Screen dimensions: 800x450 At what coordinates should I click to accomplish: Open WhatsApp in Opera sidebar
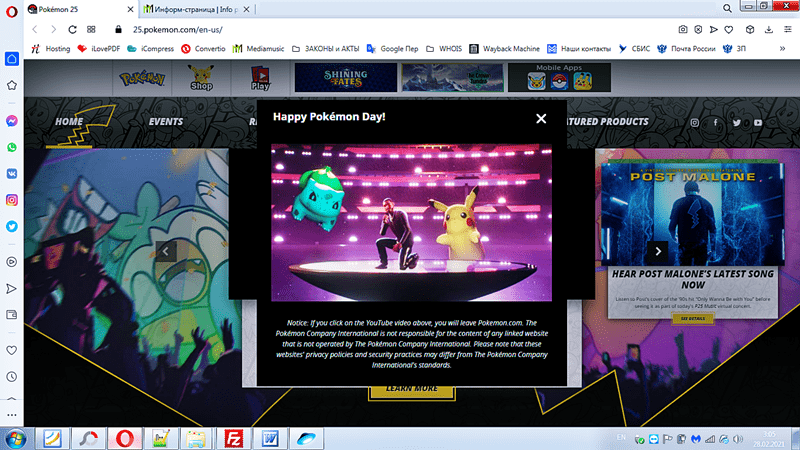click(12, 147)
